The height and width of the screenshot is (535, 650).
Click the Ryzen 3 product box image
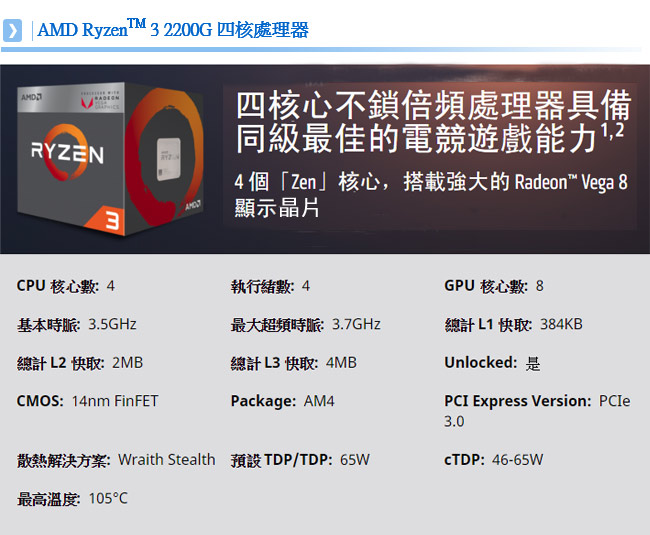pos(111,159)
